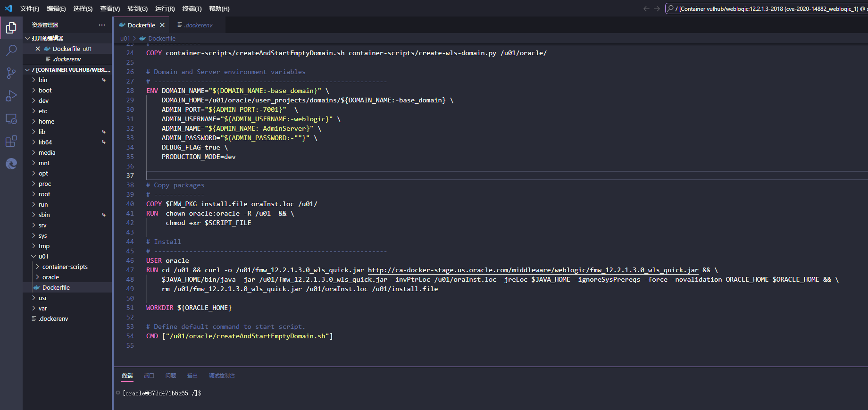
Task: Open the 编辑(E) menu
Action: (56, 8)
